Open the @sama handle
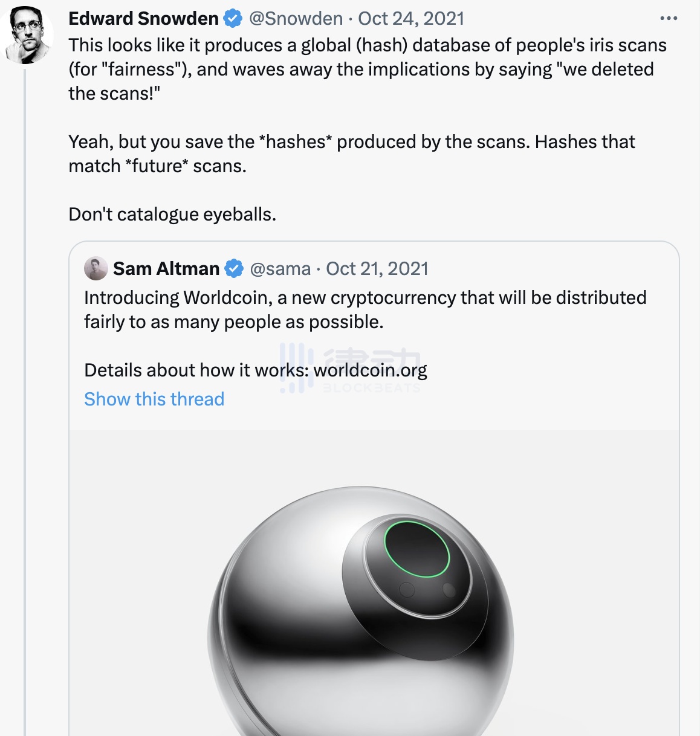The width and height of the screenshot is (700, 736). pyautogui.click(x=280, y=268)
